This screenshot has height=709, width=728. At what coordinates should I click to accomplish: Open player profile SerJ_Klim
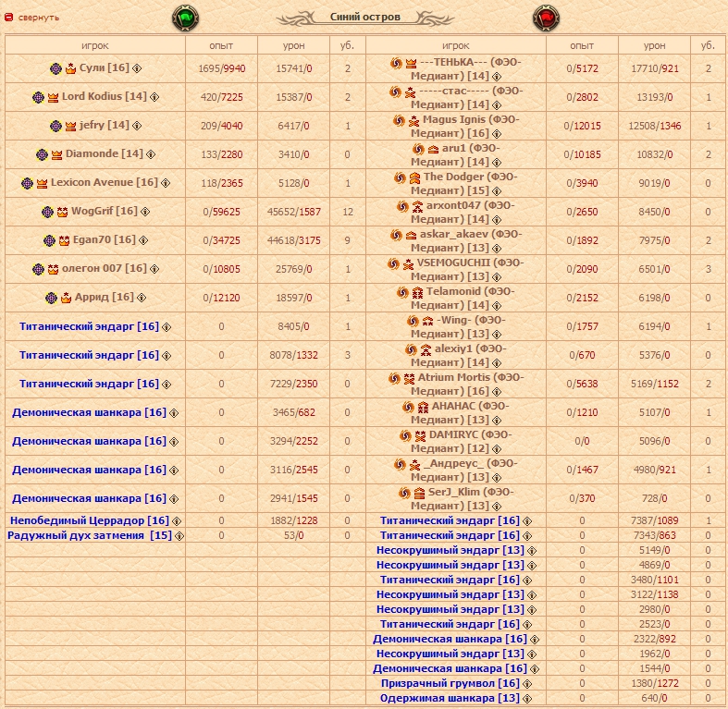tap(455, 492)
